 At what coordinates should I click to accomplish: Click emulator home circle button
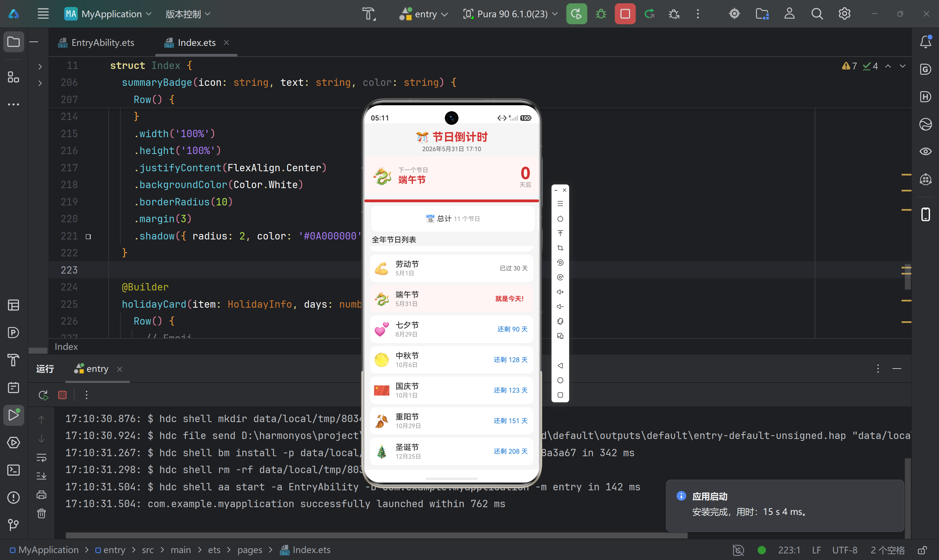(x=560, y=380)
